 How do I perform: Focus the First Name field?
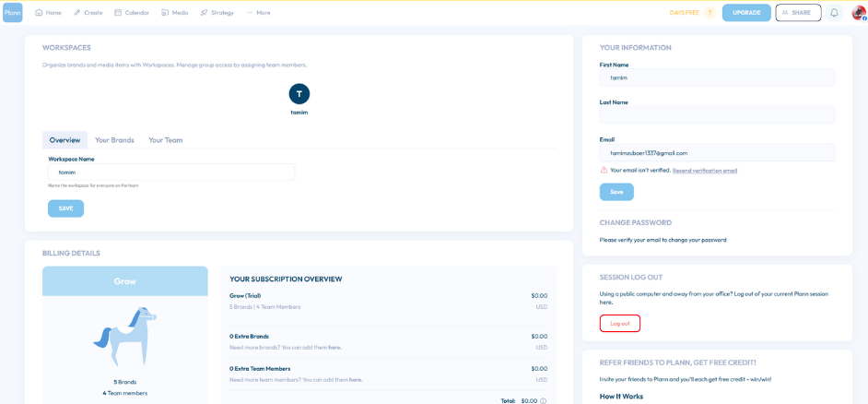coord(717,77)
